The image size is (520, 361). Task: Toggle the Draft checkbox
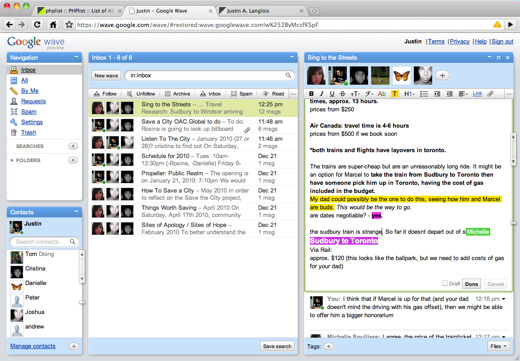click(x=445, y=283)
